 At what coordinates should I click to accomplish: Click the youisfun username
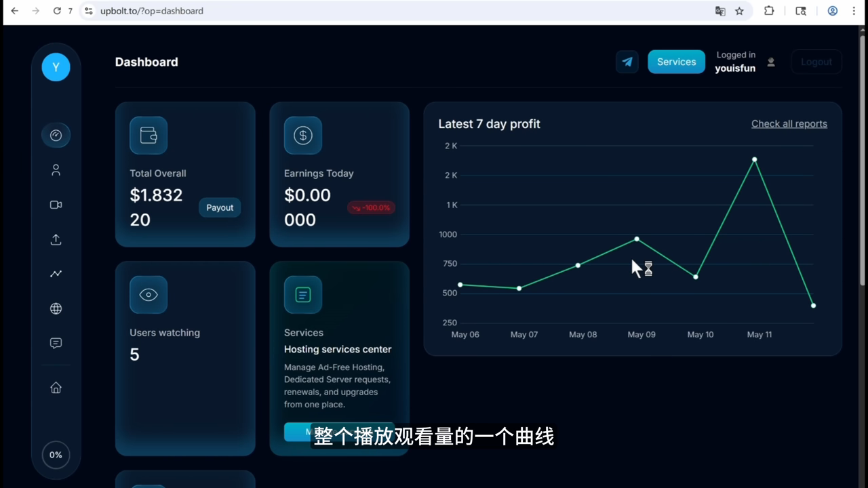pyautogui.click(x=735, y=68)
